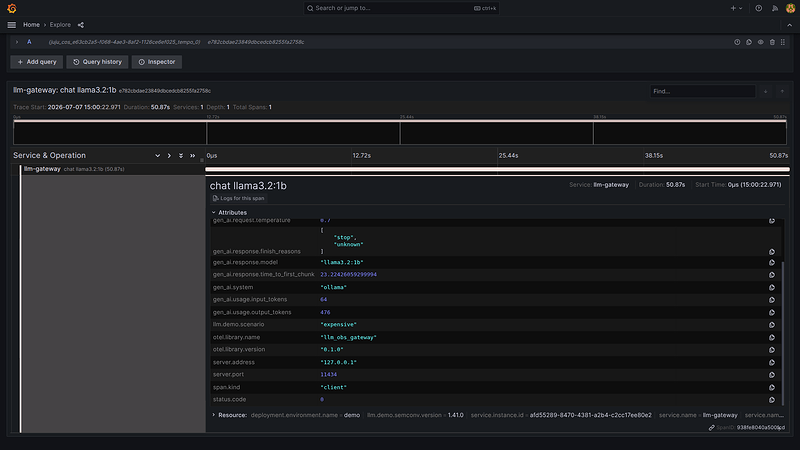Toggle visibility of query A eye icon

tap(761, 42)
